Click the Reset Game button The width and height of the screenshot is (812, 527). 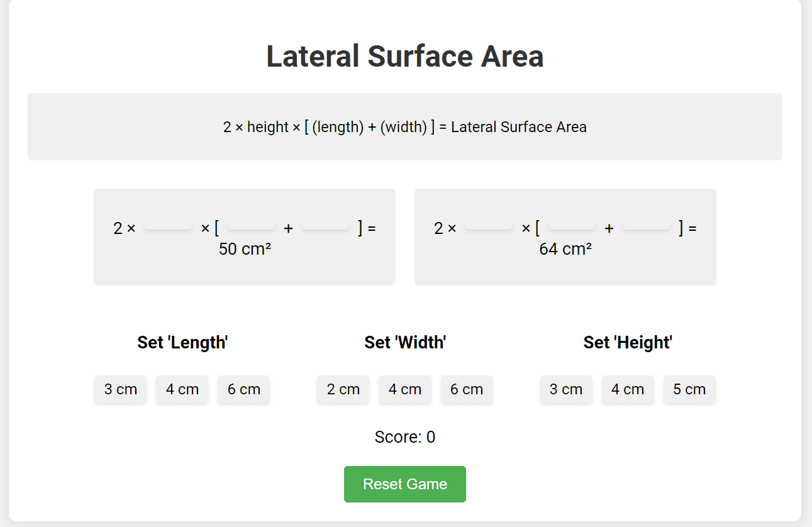(404, 484)
